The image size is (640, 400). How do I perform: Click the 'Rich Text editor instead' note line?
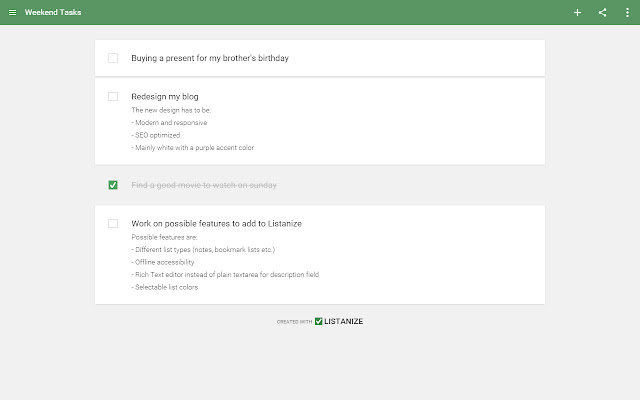click(225, 275)
